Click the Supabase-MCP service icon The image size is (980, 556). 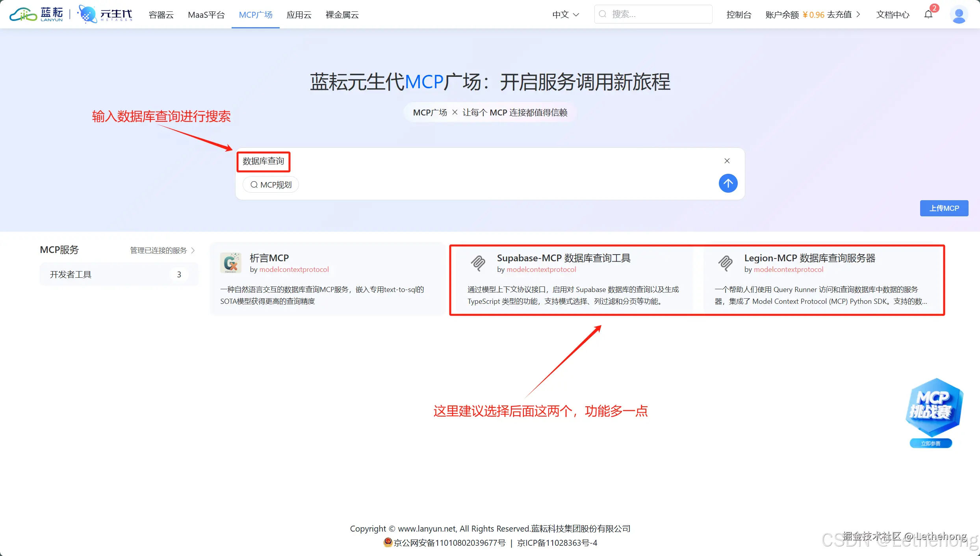click(x=478, y=263)
